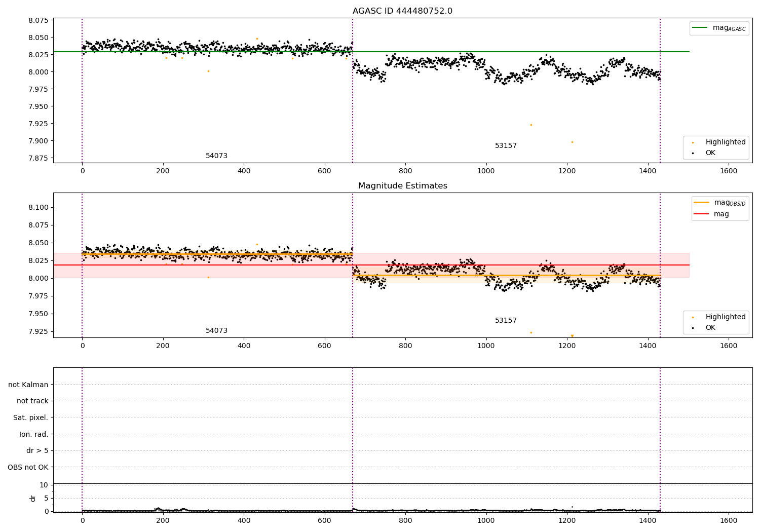
Task: Select the orange mag OBSID legend line sample
Action: click(702, 203)
